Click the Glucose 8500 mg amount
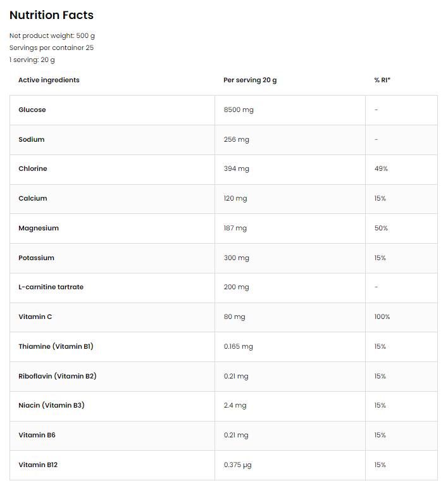 pos(239,110)
